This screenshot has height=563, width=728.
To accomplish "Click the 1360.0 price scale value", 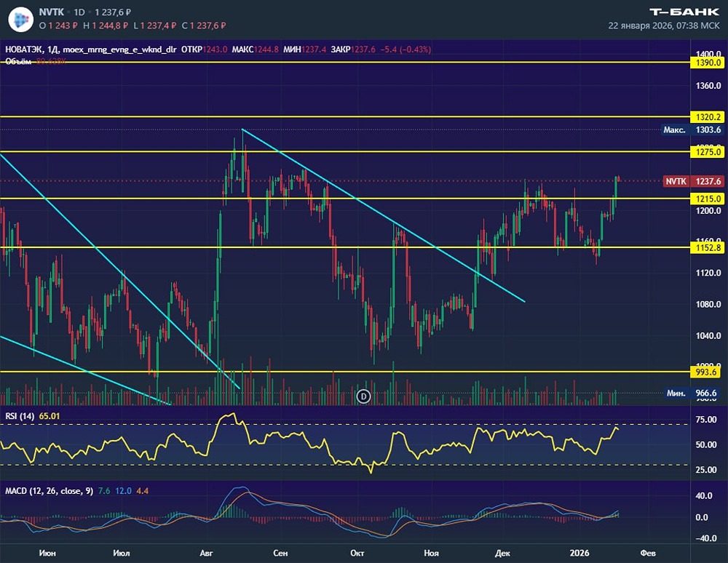I will tap(708, 86).
